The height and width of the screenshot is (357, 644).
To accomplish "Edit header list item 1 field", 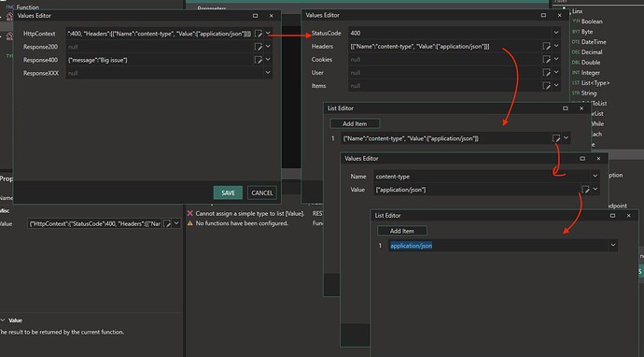I will pos(445,138).
